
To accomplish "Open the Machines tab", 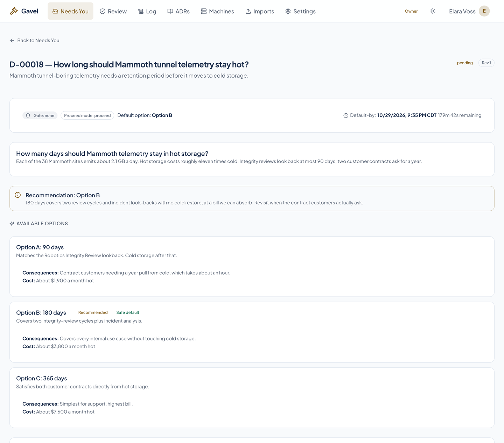I will pyautogui.click(x=217, y=11).
